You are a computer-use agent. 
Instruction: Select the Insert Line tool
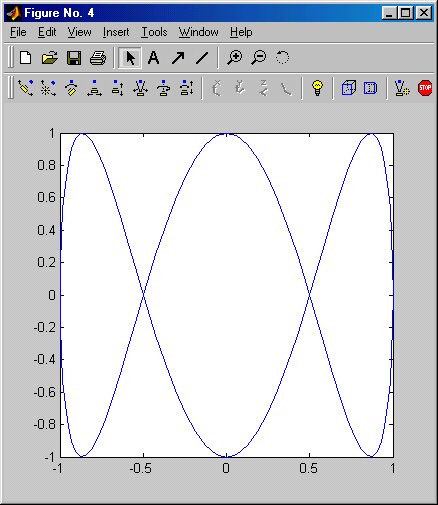(202, 58)
